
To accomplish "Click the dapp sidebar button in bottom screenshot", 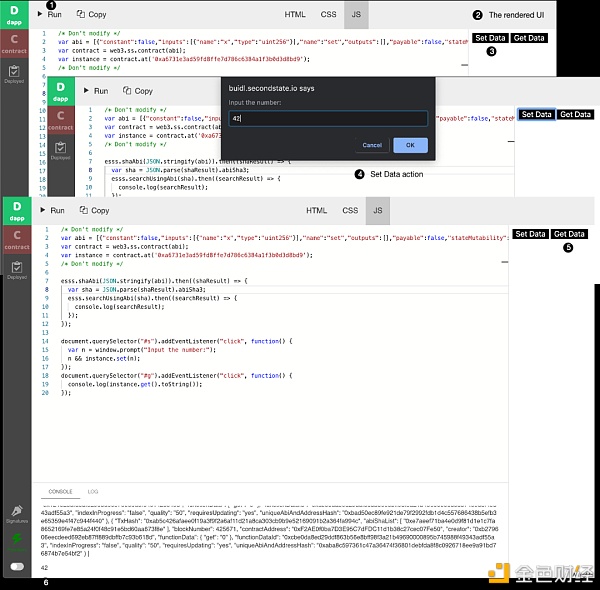I will [17, 211].
